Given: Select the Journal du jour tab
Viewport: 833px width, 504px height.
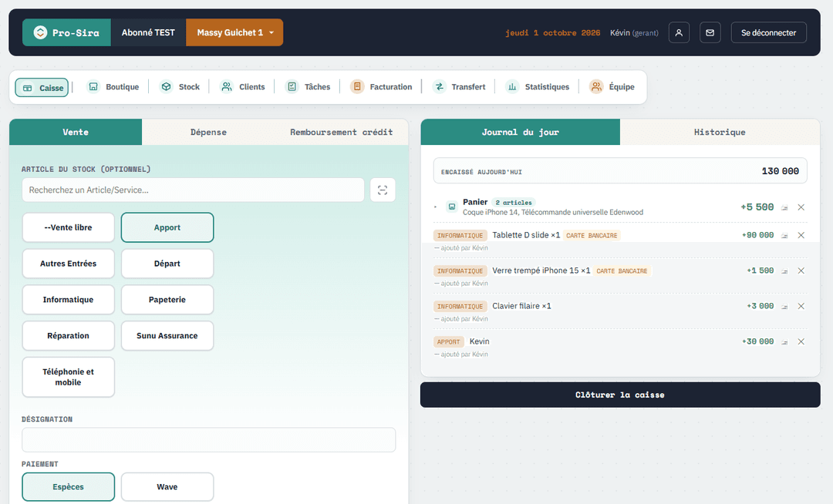Looking at the screenshot, I should click(x=520, y=132).
